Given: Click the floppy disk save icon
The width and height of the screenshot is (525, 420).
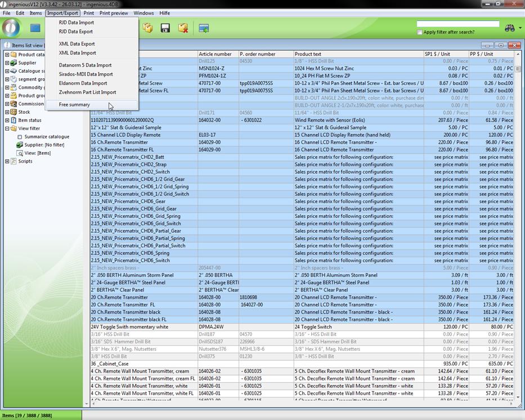Looking at the screenshot, I should 165,28.
